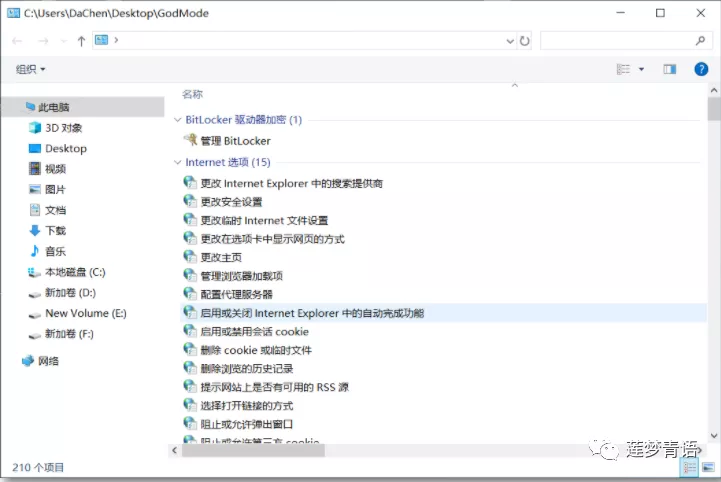Open 文档 folder in sidebar

click(x=47, y=210)
